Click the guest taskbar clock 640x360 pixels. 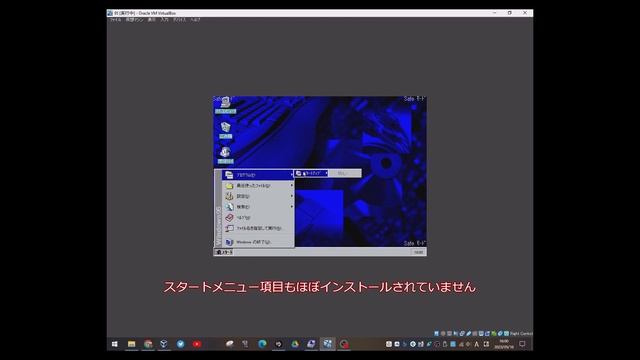[x=418, y=252]
